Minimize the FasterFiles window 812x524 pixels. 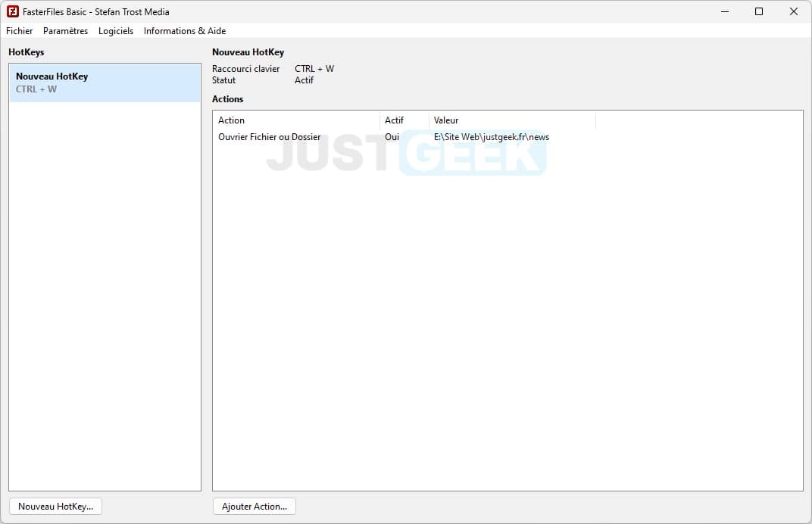pos(725,11)
